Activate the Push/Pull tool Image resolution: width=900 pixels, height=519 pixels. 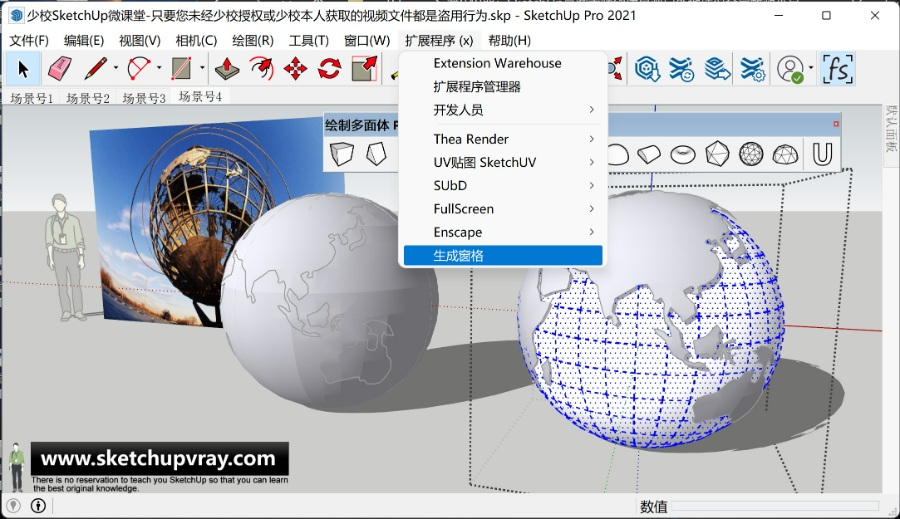pos(227,69)
